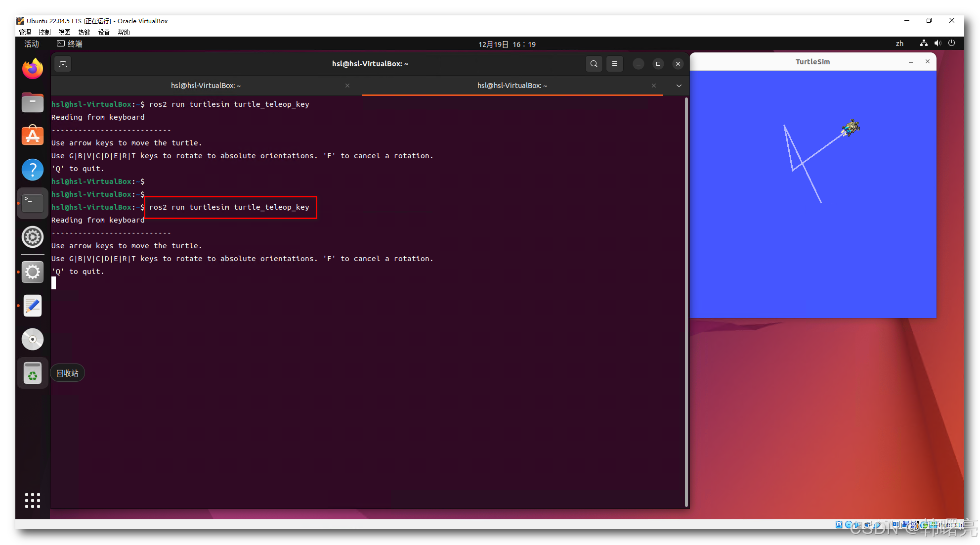The height and width of the screenshot is (545, 980).
Task: Open the Text Editor dock icon
Action: [33, 306]
